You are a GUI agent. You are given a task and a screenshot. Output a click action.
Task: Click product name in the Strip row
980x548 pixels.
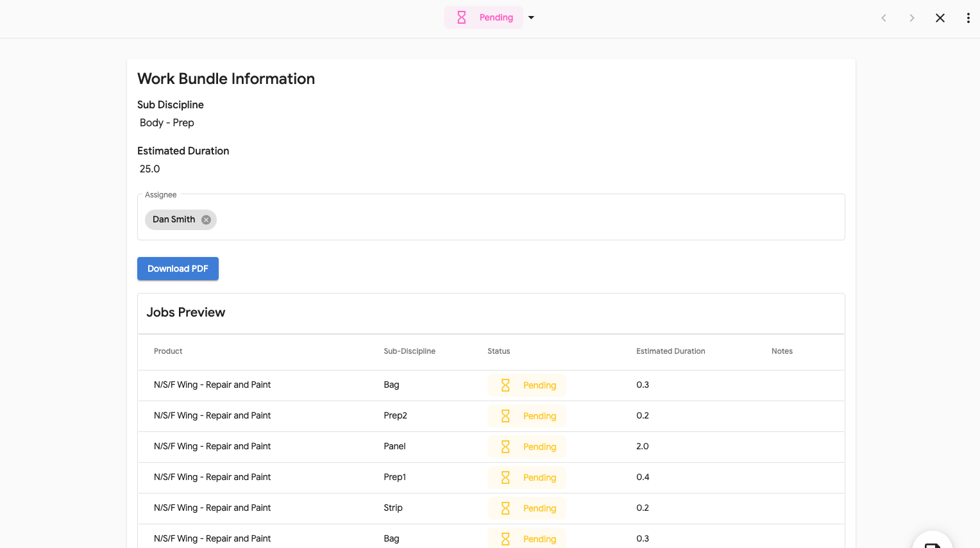tap(212, 508)
